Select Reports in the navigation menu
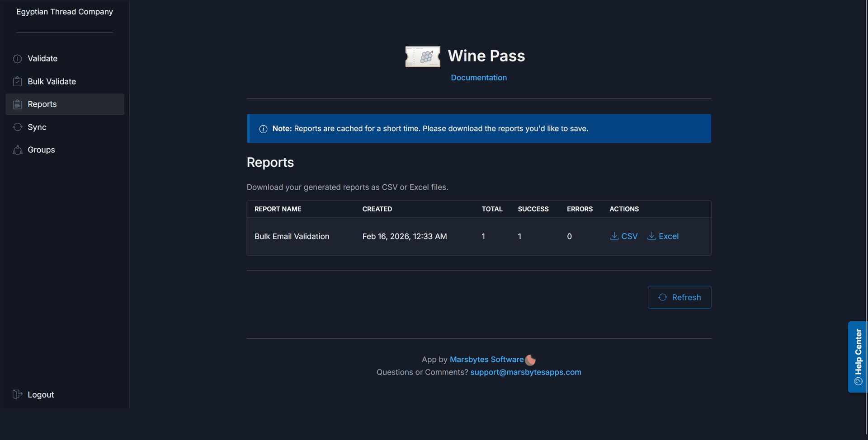 tap(42, 104)
